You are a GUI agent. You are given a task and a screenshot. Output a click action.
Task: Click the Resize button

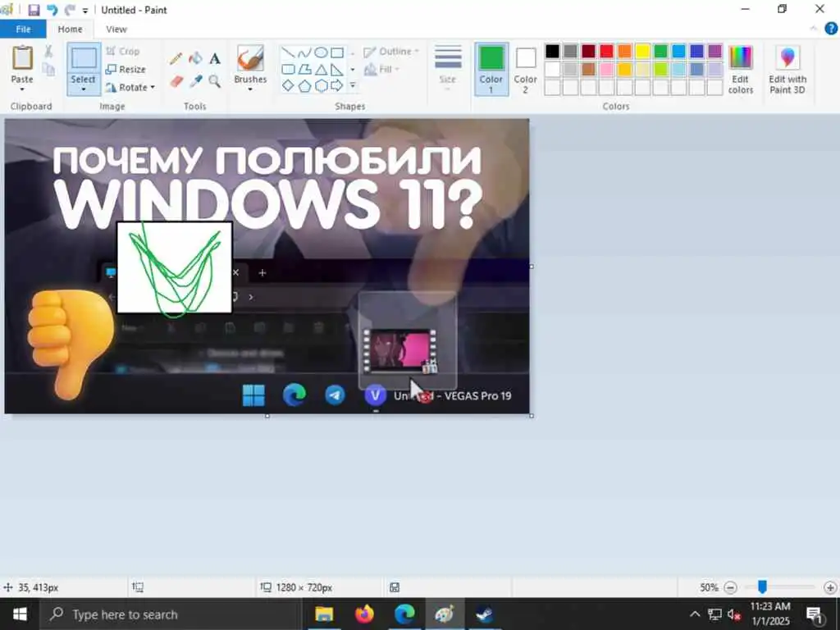pyautogui.click(x=126, y=69)
